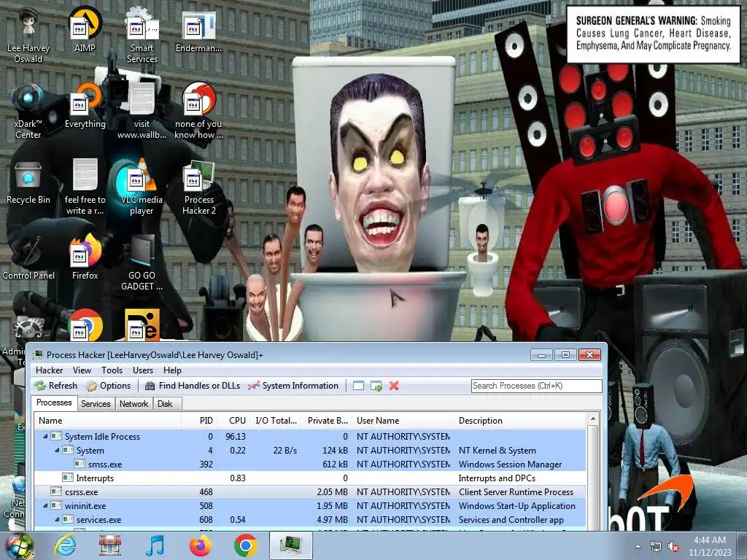Sort by Private Bytes column header
Image resolution: width=747 pixels, height=560 pixels.
click(x=327, y=421)
